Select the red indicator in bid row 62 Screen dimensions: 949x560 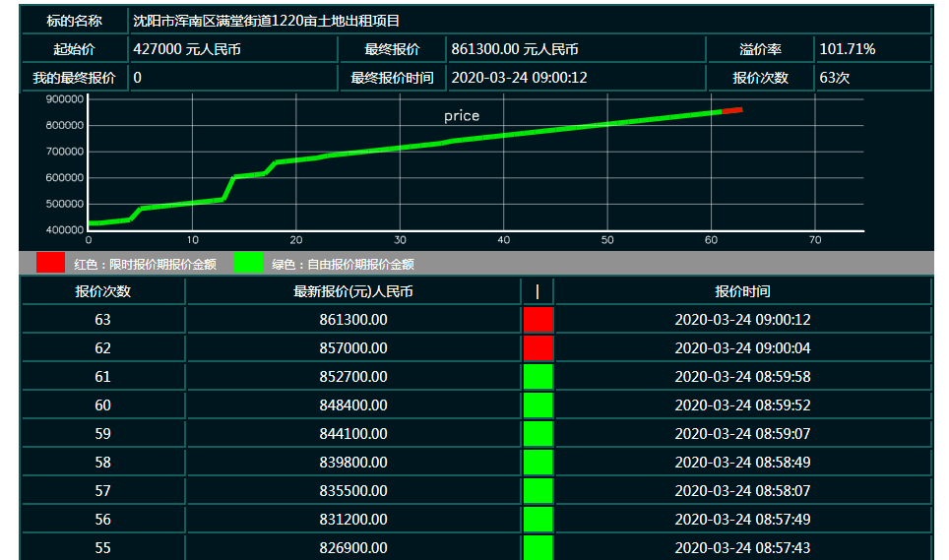[538, 348]
